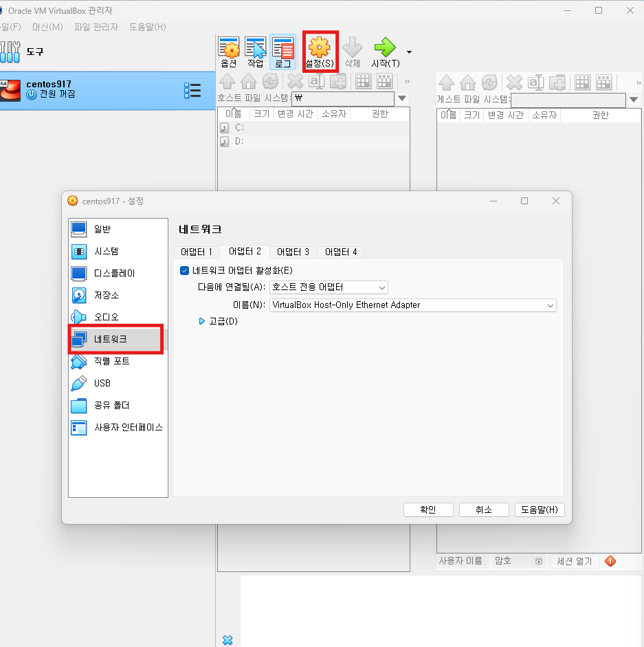Open the 게스트 파일 시스템 path dropdown
Screen dimensions: 644x647
tap(634, 100)
